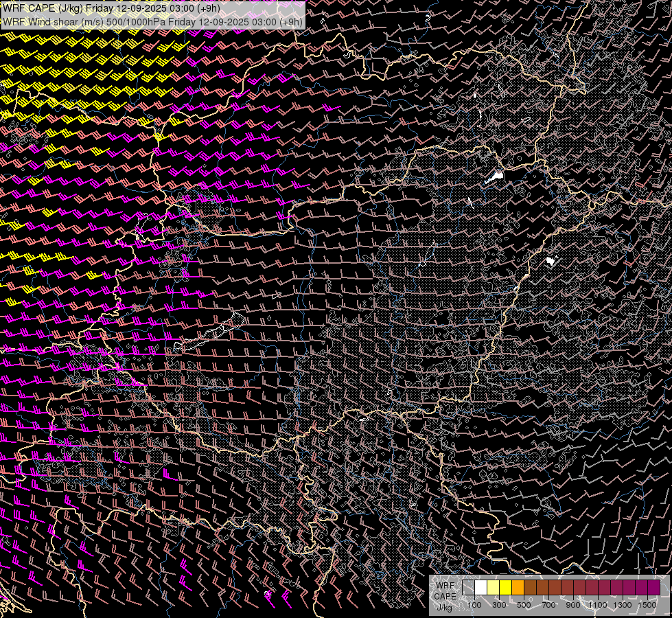Click the 1100 label on the colorbar
672x618 pixels.
click(598, 605)
